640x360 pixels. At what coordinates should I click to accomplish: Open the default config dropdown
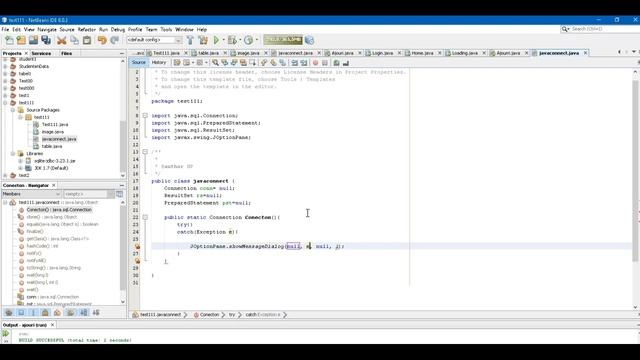pyautogui.click(x=154, y=40)
